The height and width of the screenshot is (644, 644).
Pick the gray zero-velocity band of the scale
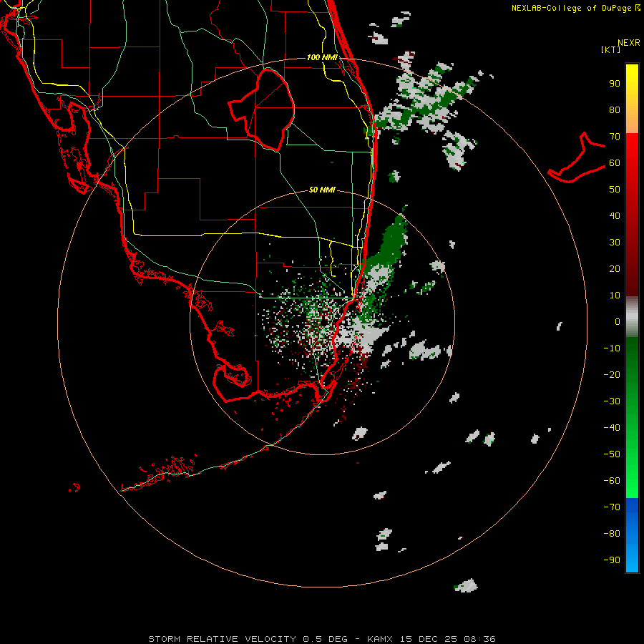[632, 317]
